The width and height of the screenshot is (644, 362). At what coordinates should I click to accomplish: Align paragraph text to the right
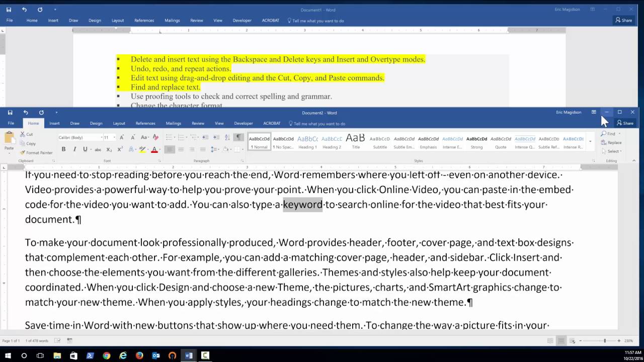192,149
